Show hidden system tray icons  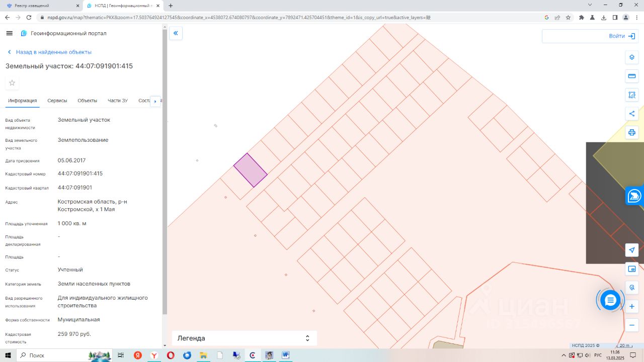(563, 355)
